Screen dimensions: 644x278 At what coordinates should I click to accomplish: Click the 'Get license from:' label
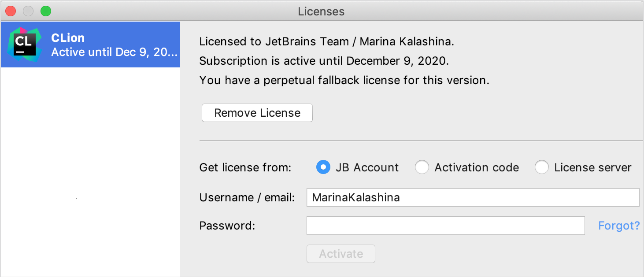click(x=245, y=167)
